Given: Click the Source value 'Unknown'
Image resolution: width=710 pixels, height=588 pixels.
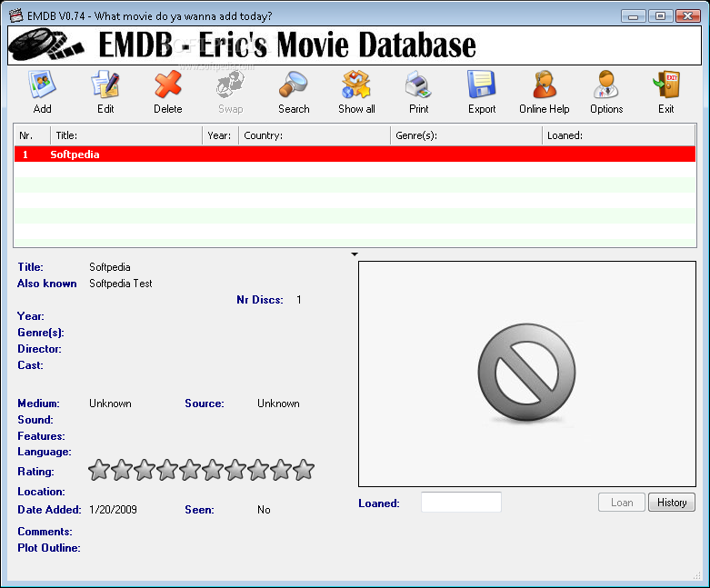Looking at the screenshot, I should tap(278, 404).
